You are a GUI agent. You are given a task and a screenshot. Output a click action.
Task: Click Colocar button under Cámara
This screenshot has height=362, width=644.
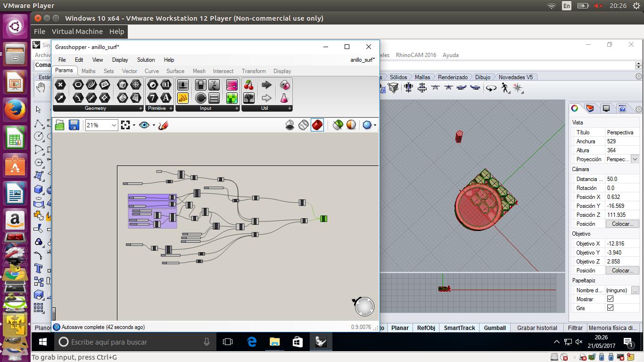coord(622,224)
